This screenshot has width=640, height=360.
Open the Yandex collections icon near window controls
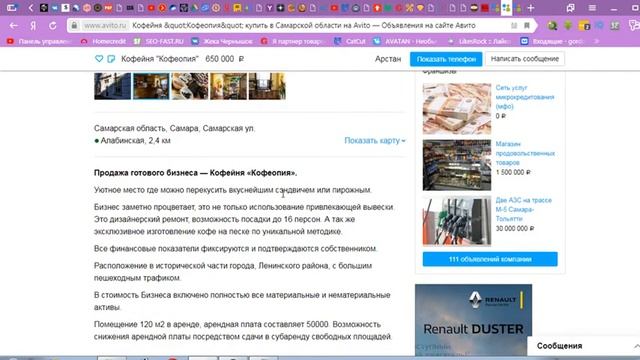[x=571, y=8]
